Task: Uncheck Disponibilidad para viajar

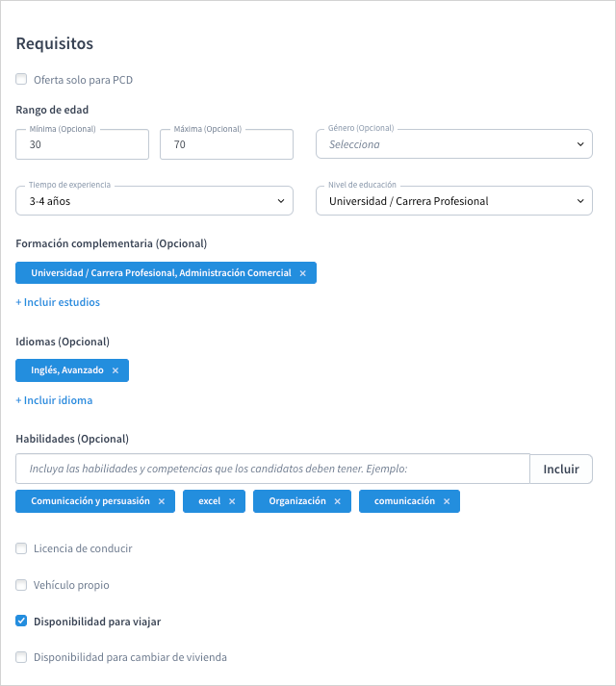Action: pos(22,622)
